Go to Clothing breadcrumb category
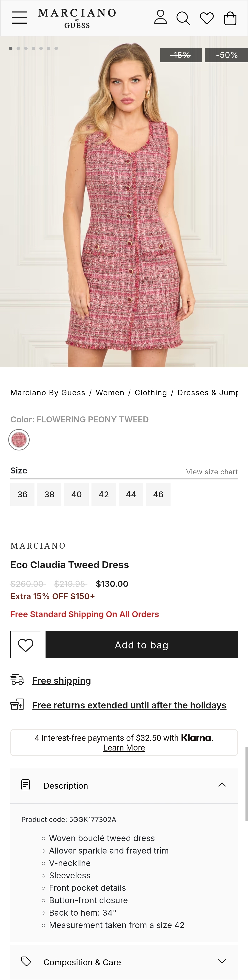Screen dimensions: 248x980 pos(151,393)
